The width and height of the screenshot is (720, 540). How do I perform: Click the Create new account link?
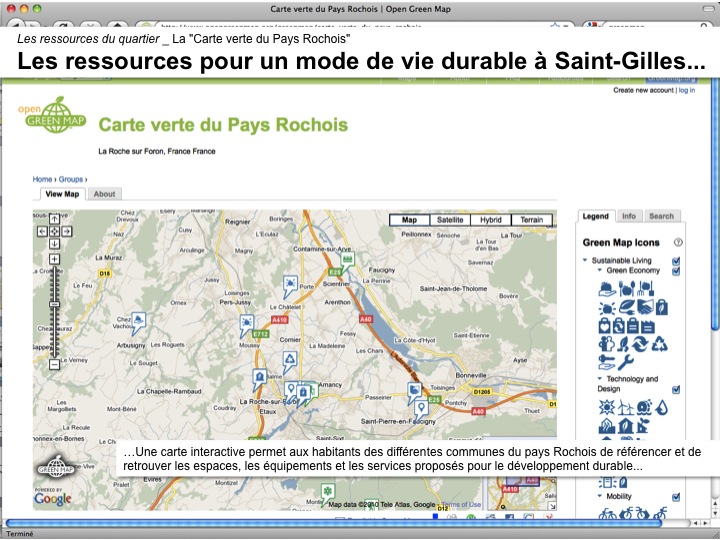coord(643,90)
